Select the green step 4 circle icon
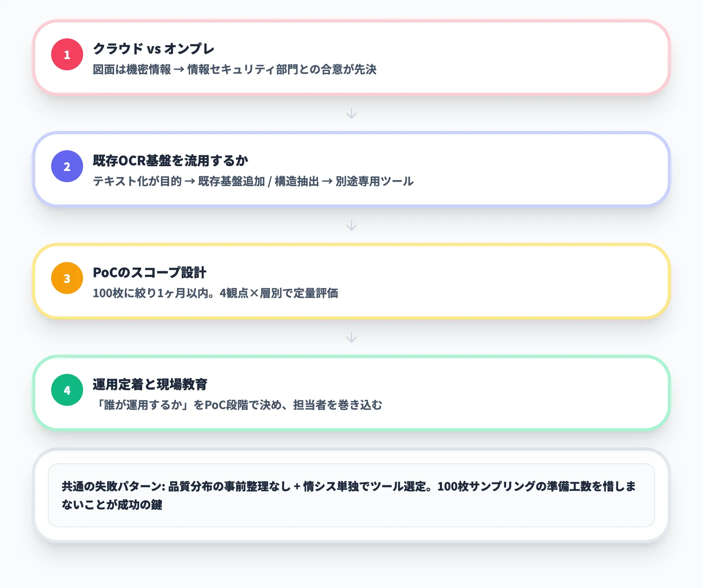Screen dimensions: 703x588 click(x=67, y=389)
